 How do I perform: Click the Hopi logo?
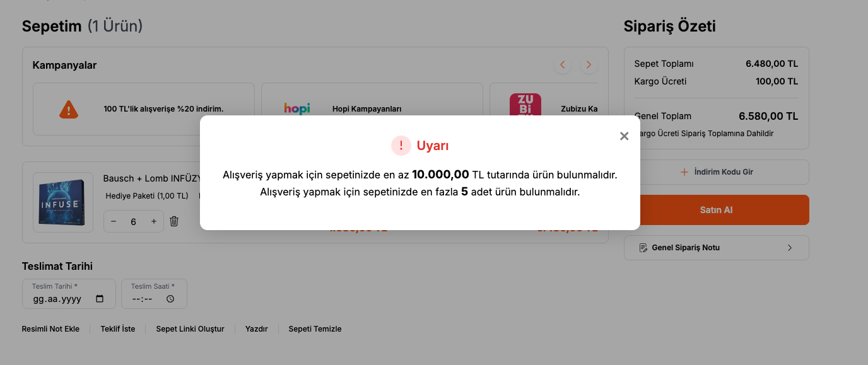coord(297,108)
